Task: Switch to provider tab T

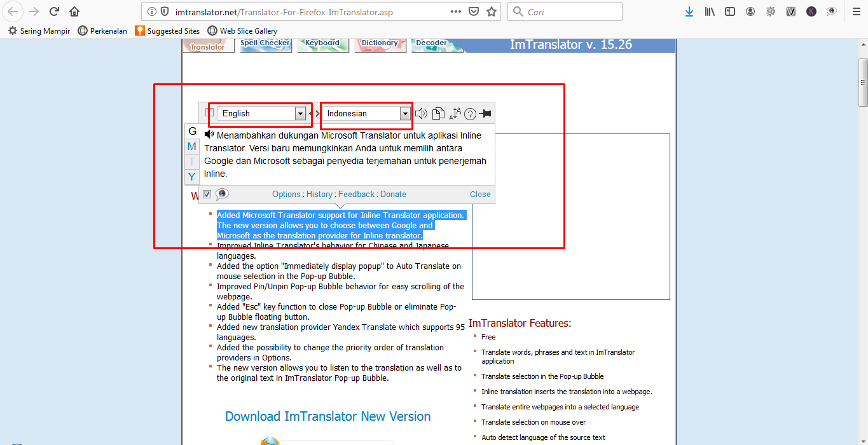Action: [x=192, y=161]
